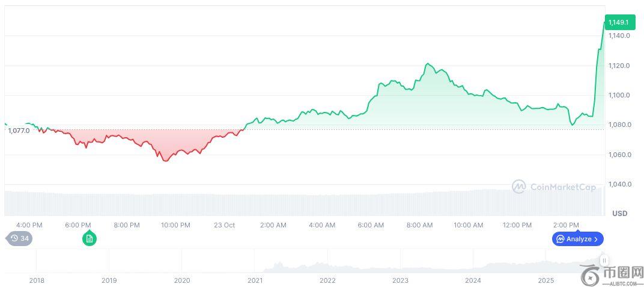Click 2025 on the overview timeline
Screen dimensions: 644x287
pos(545,280)
